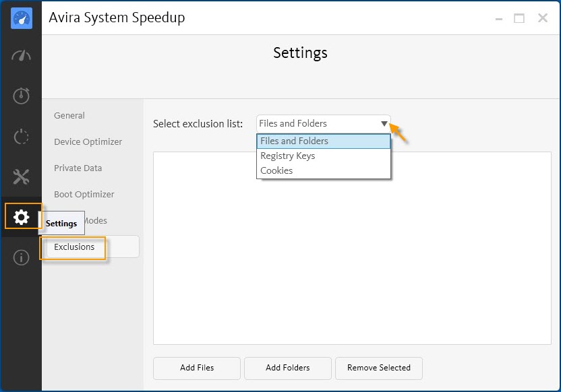Click the Remove Selected button
561x392 pixels.
(x=379, y=368)
